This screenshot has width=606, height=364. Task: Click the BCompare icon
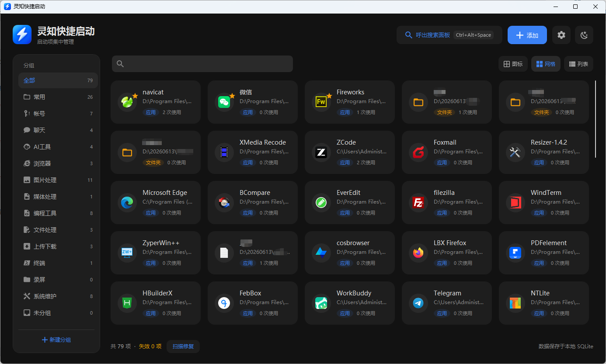pyautogui.click(x=224, y=203)
